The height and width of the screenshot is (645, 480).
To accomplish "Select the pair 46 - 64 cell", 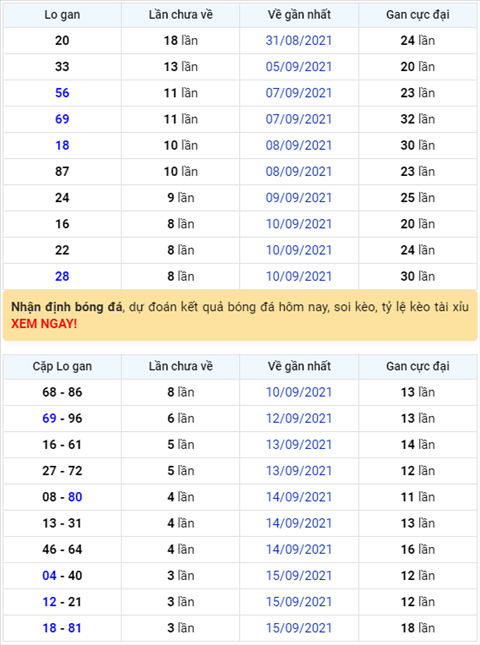I will click(x=62, y=550).
